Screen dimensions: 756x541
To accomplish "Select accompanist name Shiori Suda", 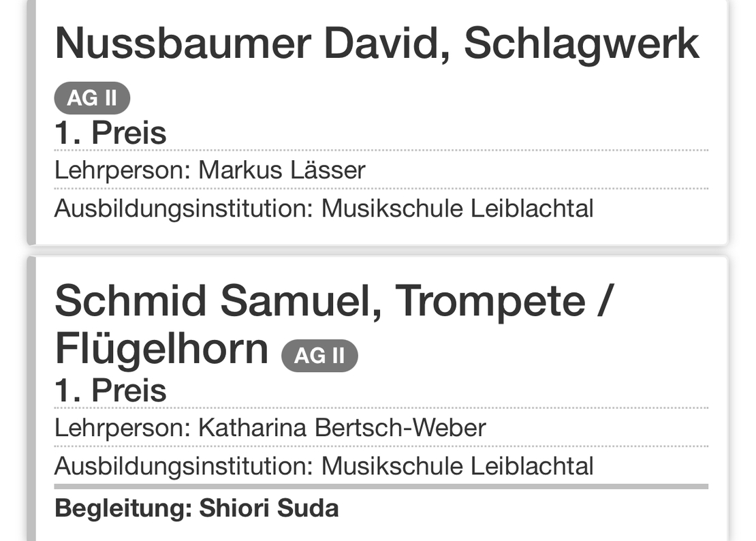I will coord(268,508).
